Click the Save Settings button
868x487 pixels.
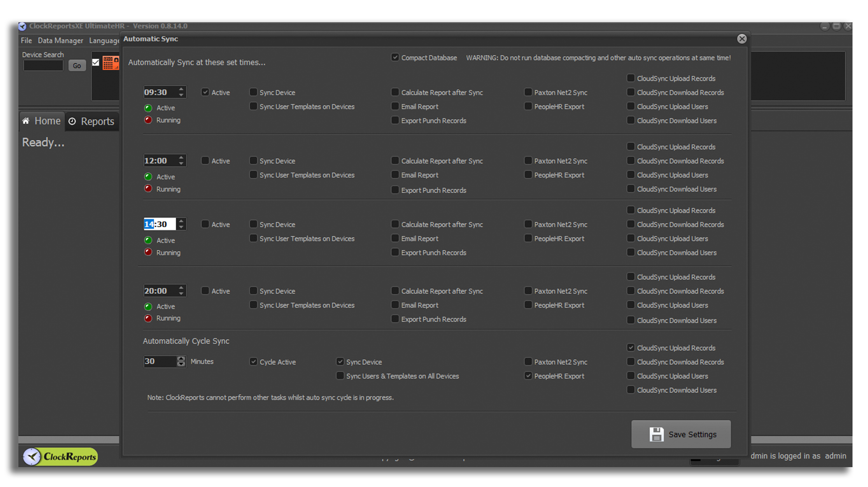point(681,434)
